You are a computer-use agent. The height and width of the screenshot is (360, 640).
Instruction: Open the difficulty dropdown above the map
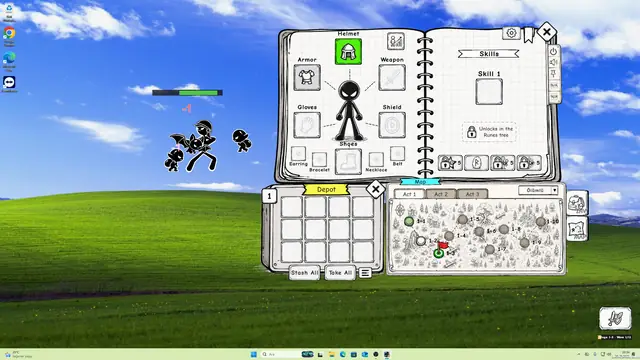tap(538, 190)
